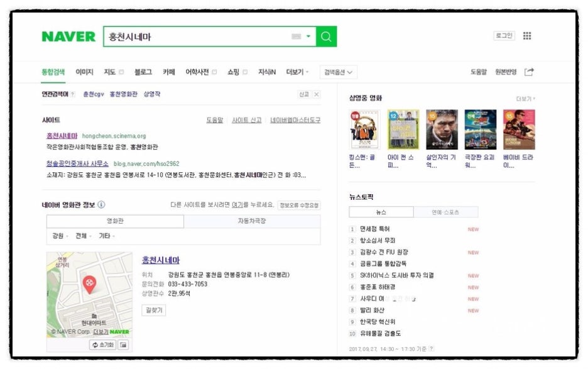Click related search 춘천cgv
This screenshot has width=588, height=369.
pyautogui.click(x=94, y=94)
